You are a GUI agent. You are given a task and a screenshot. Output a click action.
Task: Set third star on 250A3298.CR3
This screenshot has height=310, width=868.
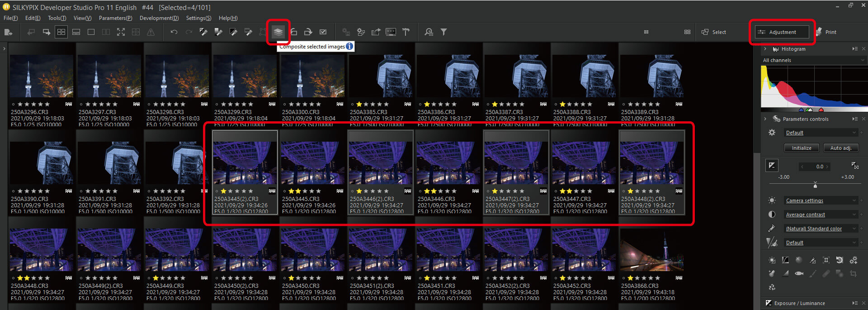pos(169,104)
